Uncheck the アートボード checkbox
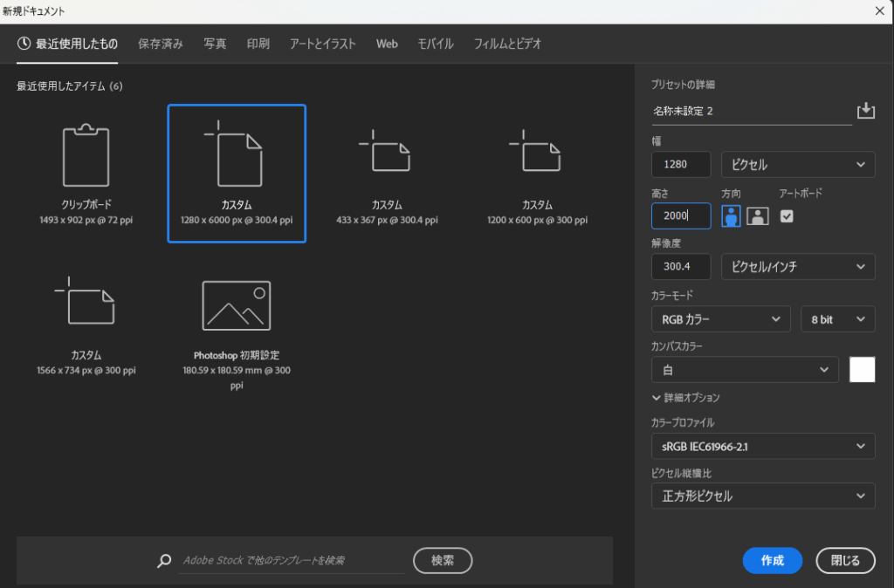 tap(787, 216)
